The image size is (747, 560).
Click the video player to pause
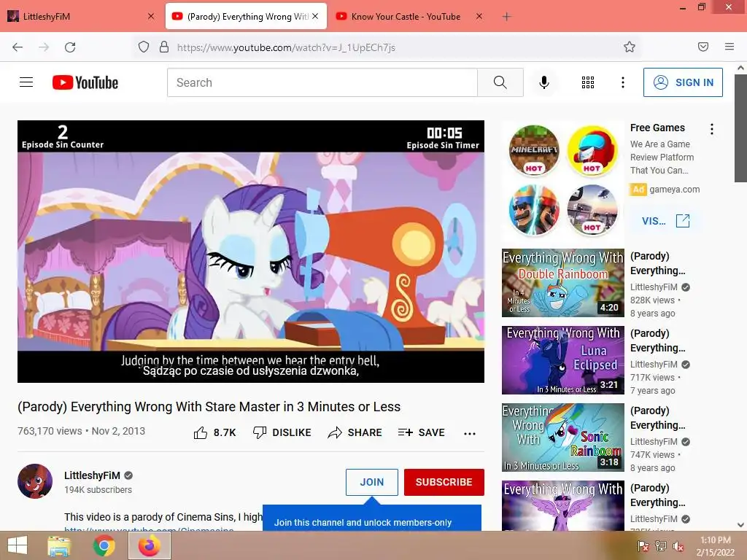pyautogui.click(x=251, y=252)
